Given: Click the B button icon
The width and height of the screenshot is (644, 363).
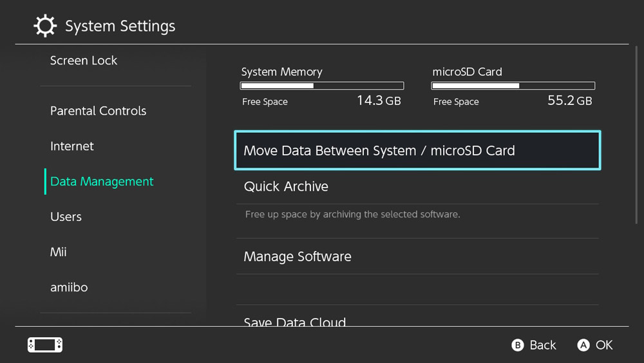Looking at the screenshot, I should click(x=518, y=345).
